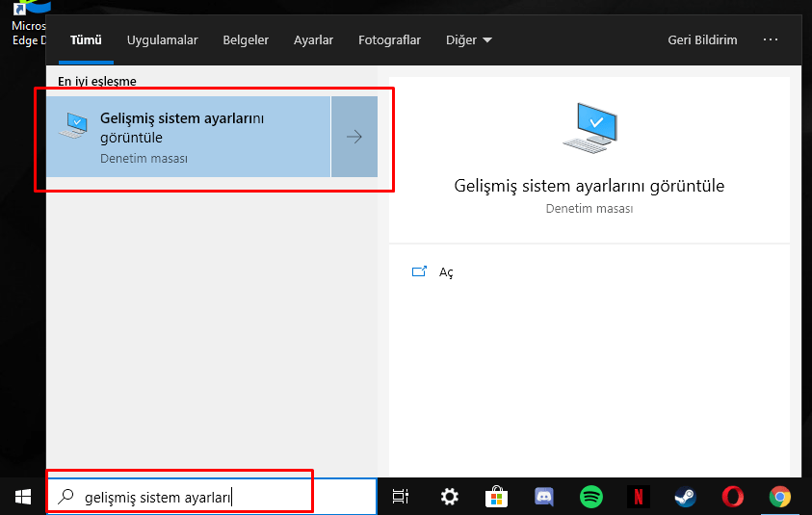Click Aç to open the setting
812x515 pixels.
[x=446, y=272]
